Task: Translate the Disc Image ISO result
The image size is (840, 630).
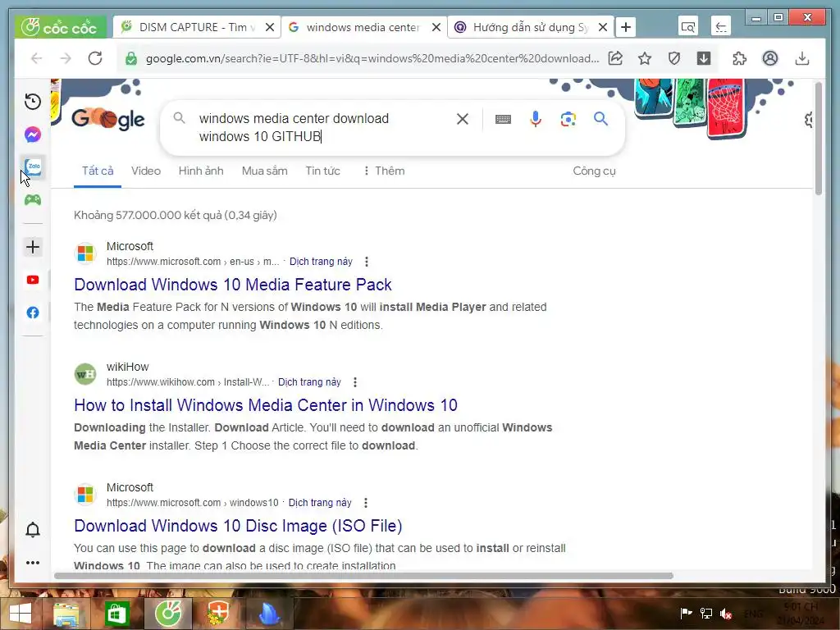Action: tap(320, 503)
